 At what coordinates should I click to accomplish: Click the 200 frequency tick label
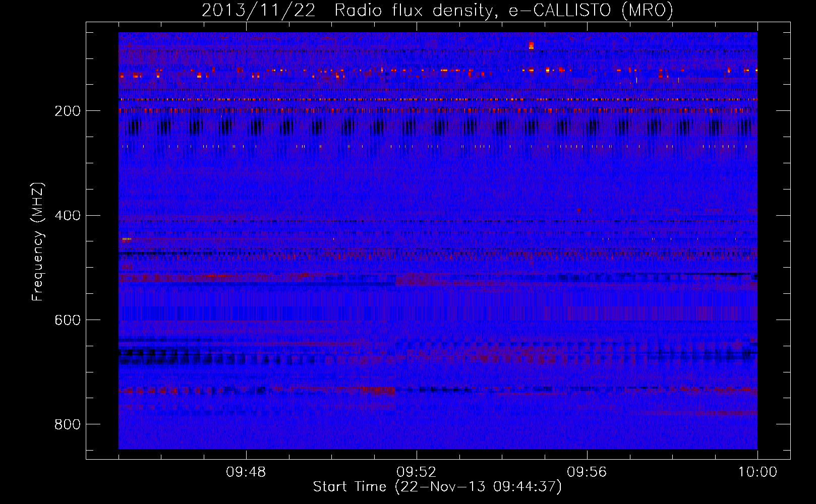67,111
